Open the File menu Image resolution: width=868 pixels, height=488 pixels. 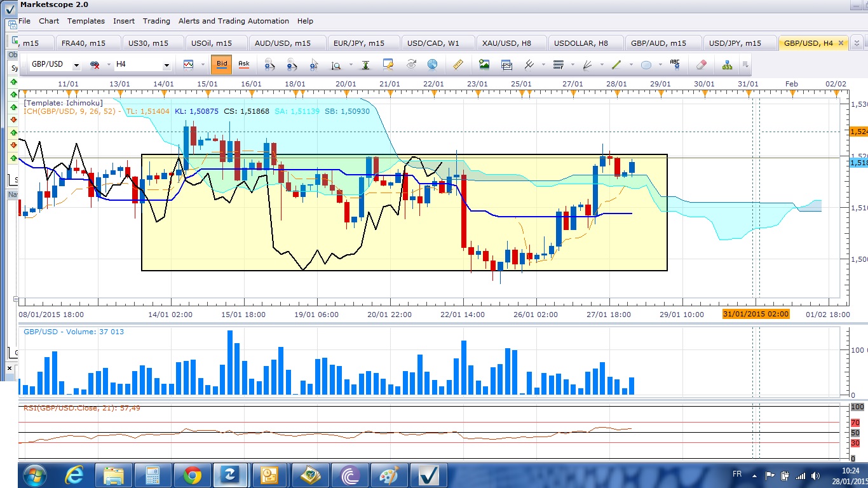coord(24,21)
